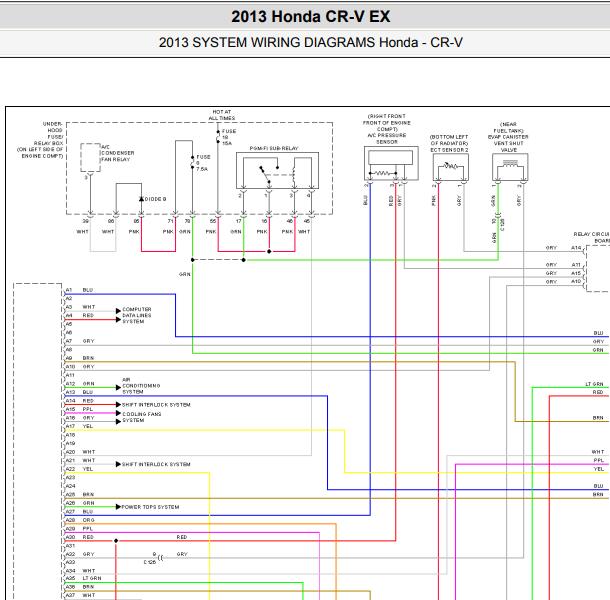Click the 'A1 BLU' pin label
This screenshot has width=610, height=600.
79,290
